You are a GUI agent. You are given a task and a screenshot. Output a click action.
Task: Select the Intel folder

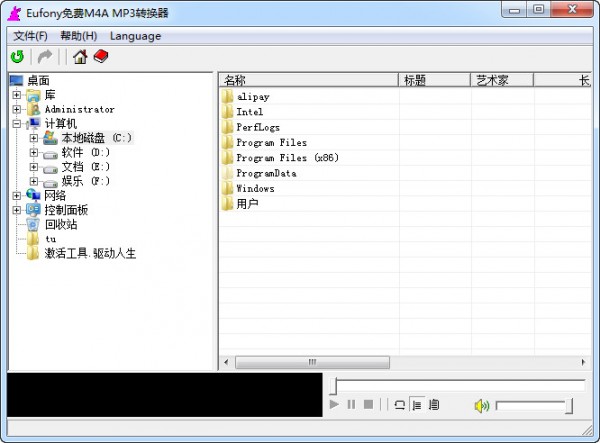pyautogui.click(x=249, y=112)
